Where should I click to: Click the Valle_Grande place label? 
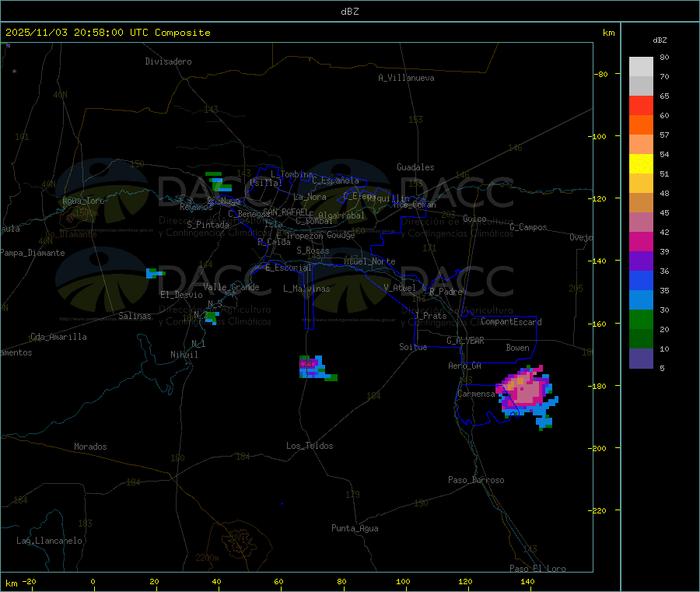pyautogui.click(x=231, y=286)
